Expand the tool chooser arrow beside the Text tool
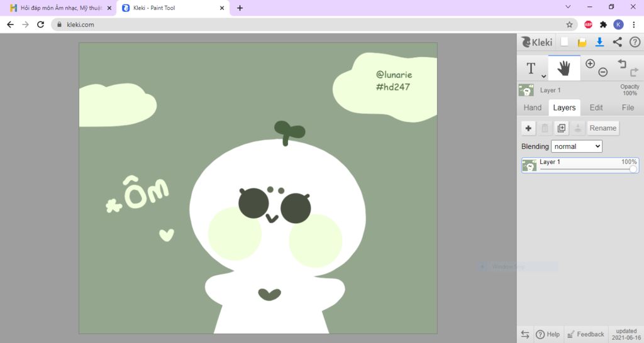 [543, 76]
